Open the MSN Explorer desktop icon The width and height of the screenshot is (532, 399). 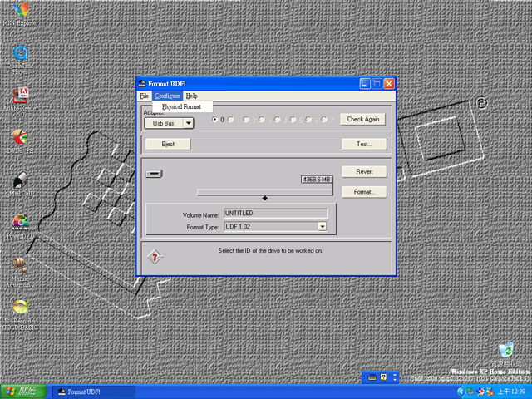click(20, 14)
